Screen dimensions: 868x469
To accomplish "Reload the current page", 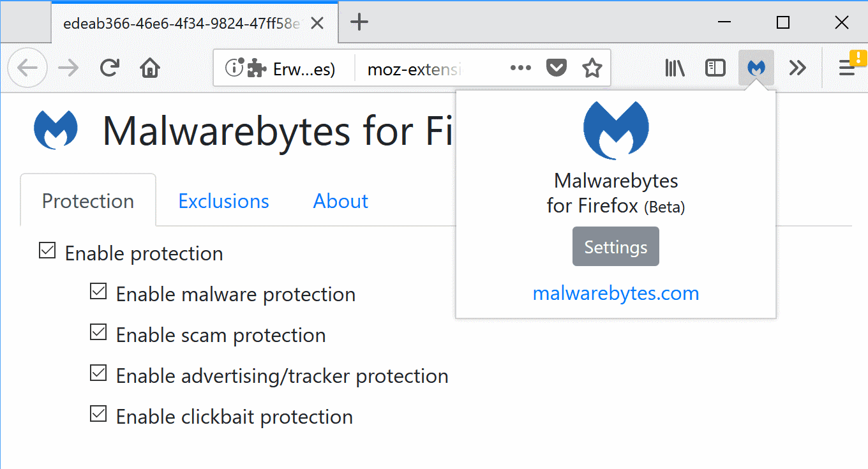I will 109,67.
